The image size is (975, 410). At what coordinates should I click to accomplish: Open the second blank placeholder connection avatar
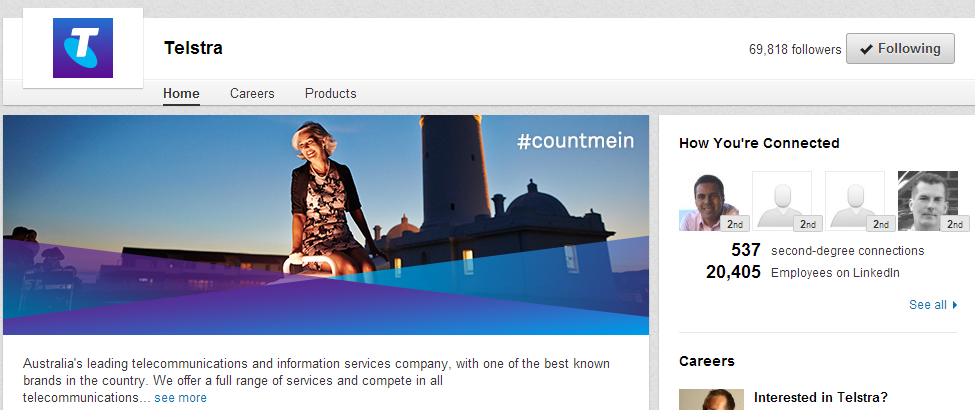tap(854, 201)
